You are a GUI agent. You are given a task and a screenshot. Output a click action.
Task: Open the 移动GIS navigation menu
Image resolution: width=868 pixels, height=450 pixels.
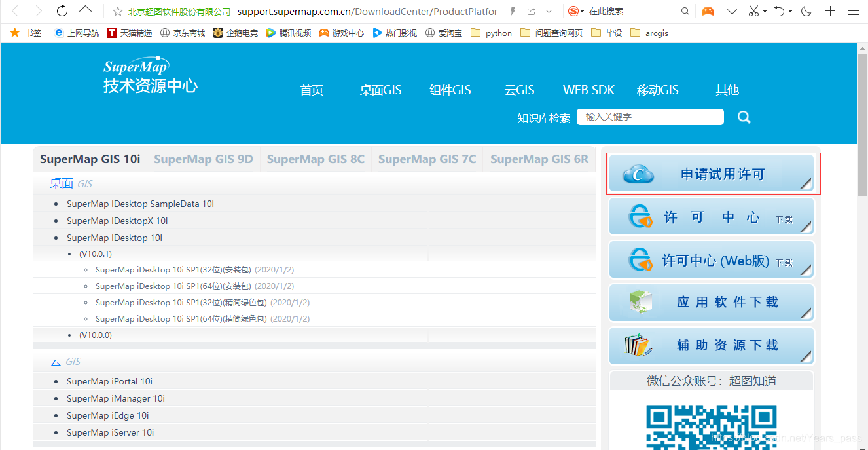pos(658,90)
